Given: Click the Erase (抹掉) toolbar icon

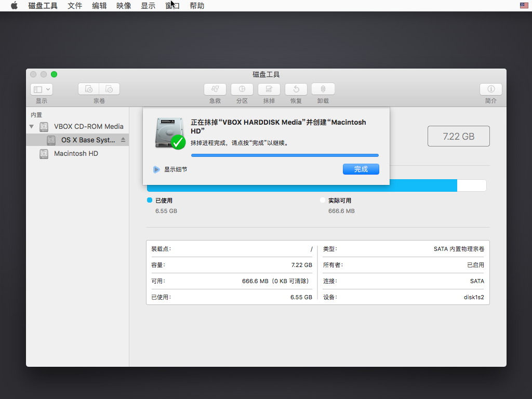Looking at the screenshot, I should click(x=269, y=89).
